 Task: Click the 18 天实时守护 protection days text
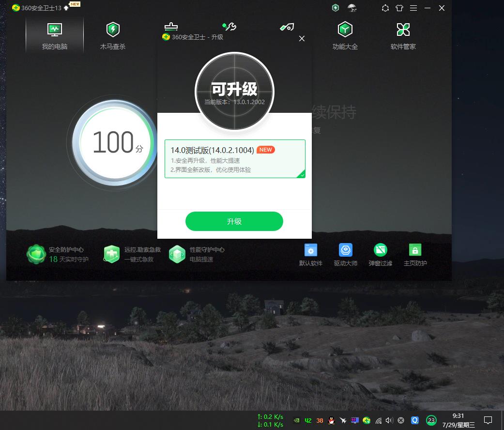pyautogui.click(x=69, y=259)
